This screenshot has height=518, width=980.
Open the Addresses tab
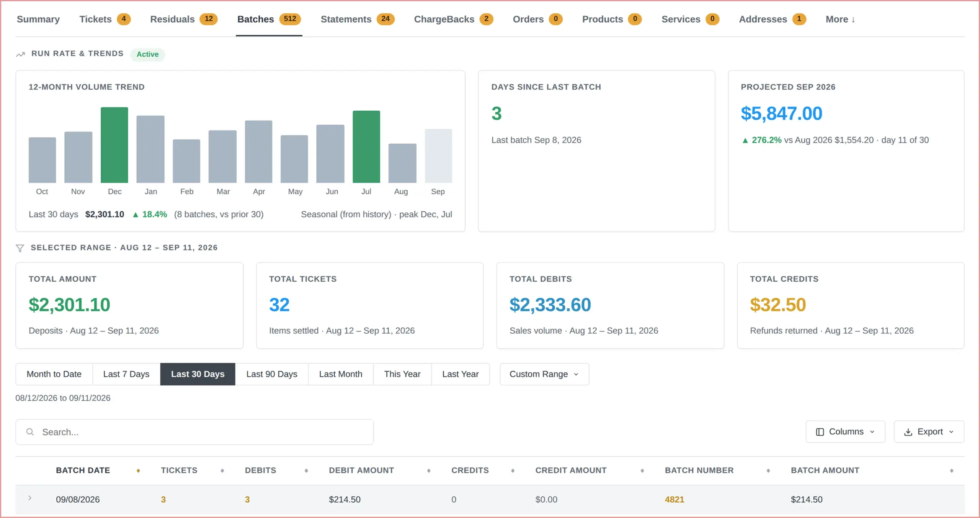772,19
